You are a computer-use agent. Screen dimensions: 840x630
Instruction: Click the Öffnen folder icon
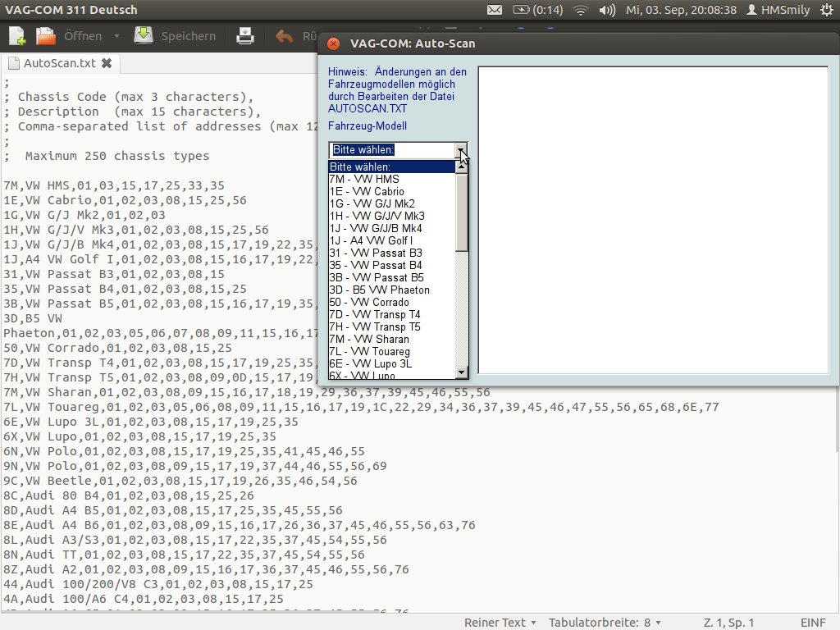[46, 36]
